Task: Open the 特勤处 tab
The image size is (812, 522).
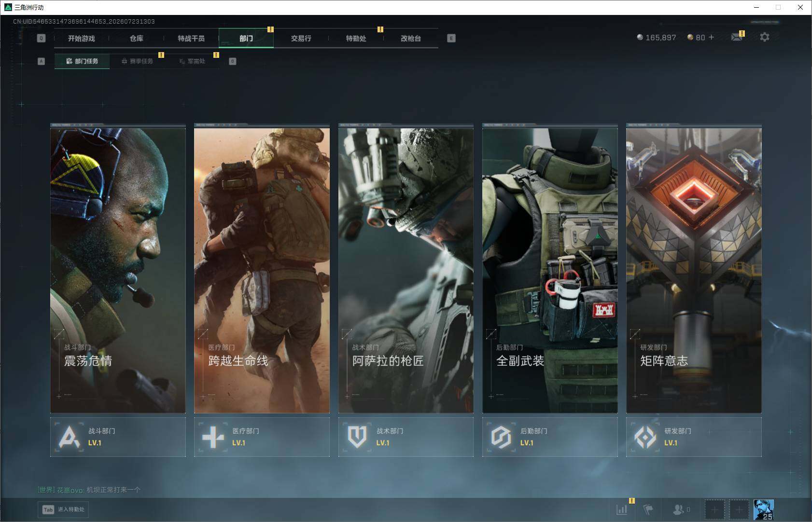Action: pyautogui.click(x=356, y=38)
